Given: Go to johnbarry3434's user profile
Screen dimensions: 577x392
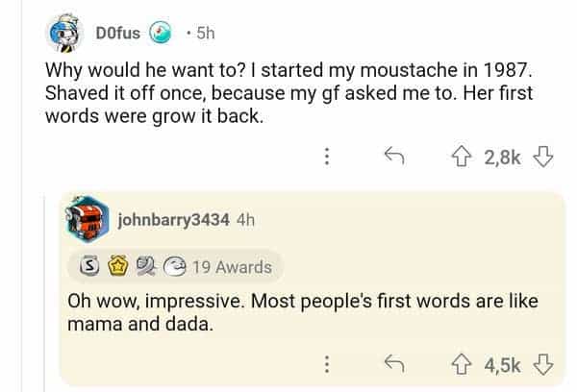Looking at the screenshot, I should [173, 220].
